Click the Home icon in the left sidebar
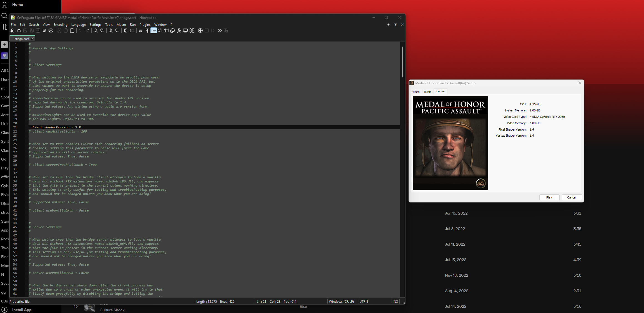 click(x=4, y=4)
